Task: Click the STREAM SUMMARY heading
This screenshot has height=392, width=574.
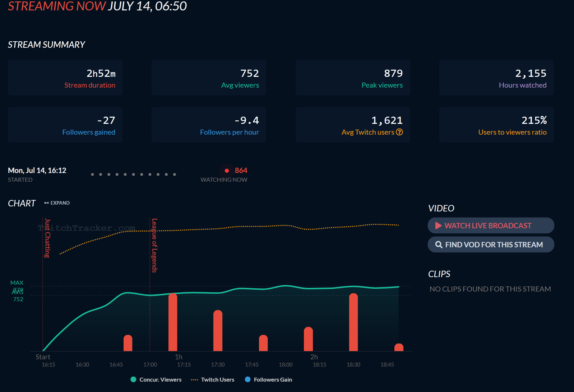Action: tap(46, 45)
